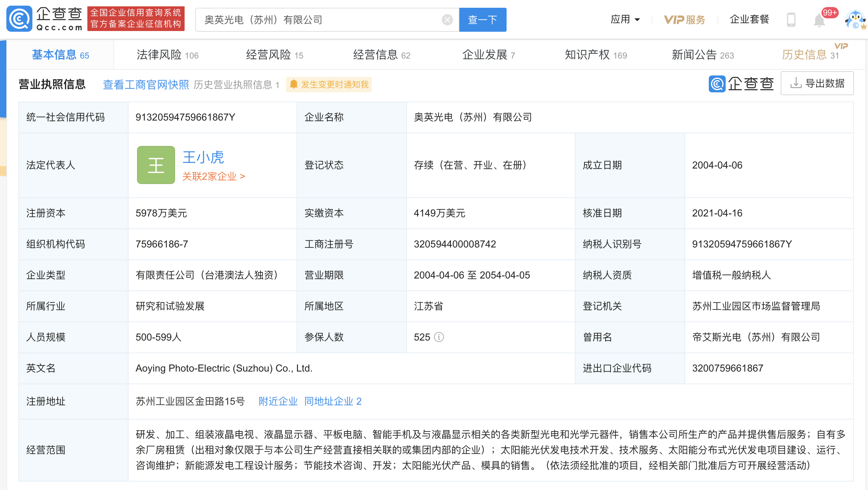Image resolution: width=868 pixels, height=490 pixels.
Task: Open the mobile phone app icon
Action: (x=791, y=20)
